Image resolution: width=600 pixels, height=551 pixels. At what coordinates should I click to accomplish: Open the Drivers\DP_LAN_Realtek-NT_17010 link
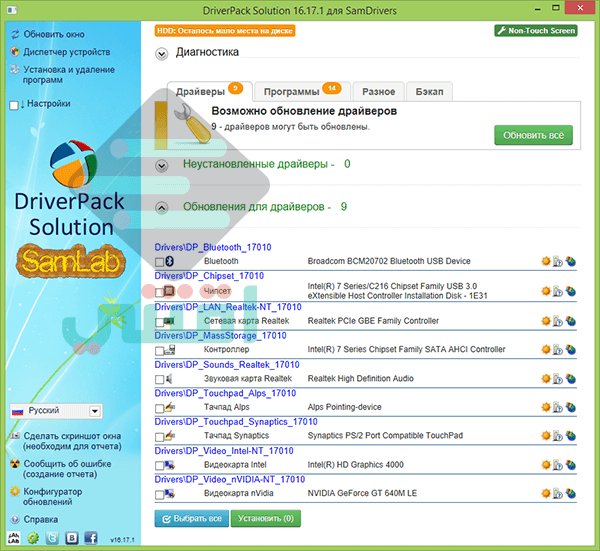228,307
